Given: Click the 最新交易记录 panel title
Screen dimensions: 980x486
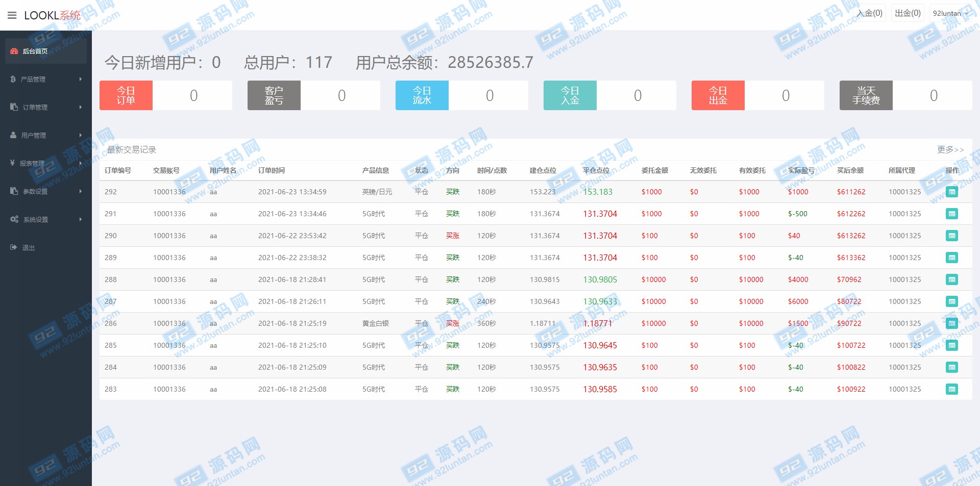Looking at the screenshot, I should tap(132, 149).
